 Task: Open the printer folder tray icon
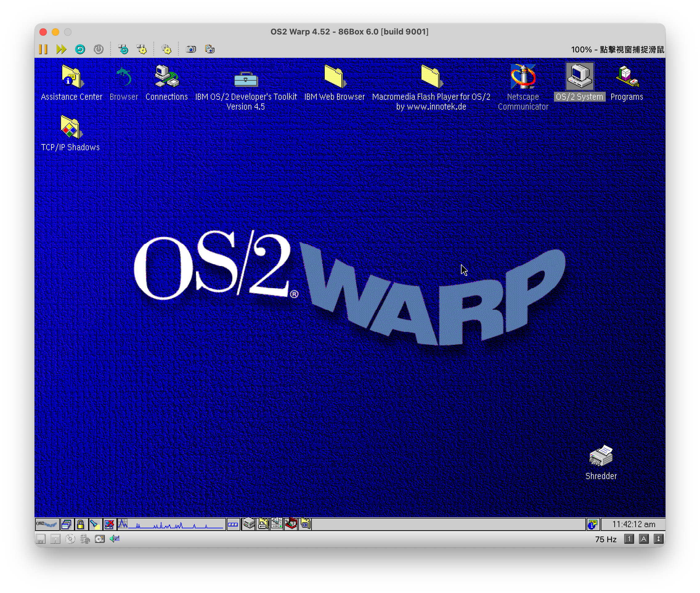[x=263, y=523]
